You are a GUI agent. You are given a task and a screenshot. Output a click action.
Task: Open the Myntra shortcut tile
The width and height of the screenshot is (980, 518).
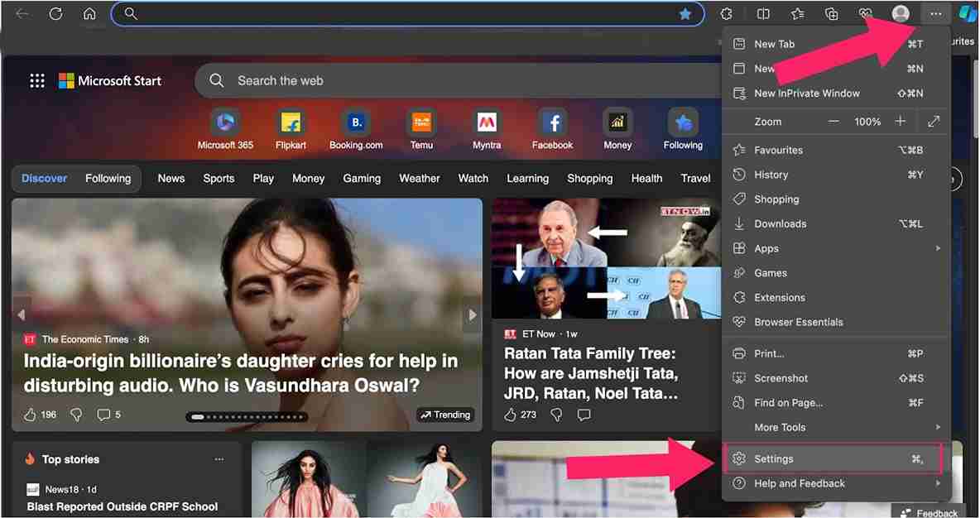487,129
